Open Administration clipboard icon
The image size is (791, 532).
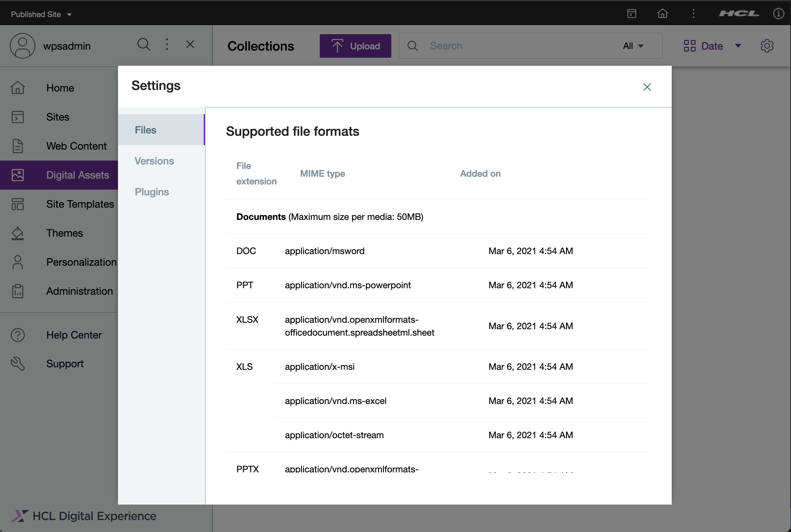click(x=18, y=291)
